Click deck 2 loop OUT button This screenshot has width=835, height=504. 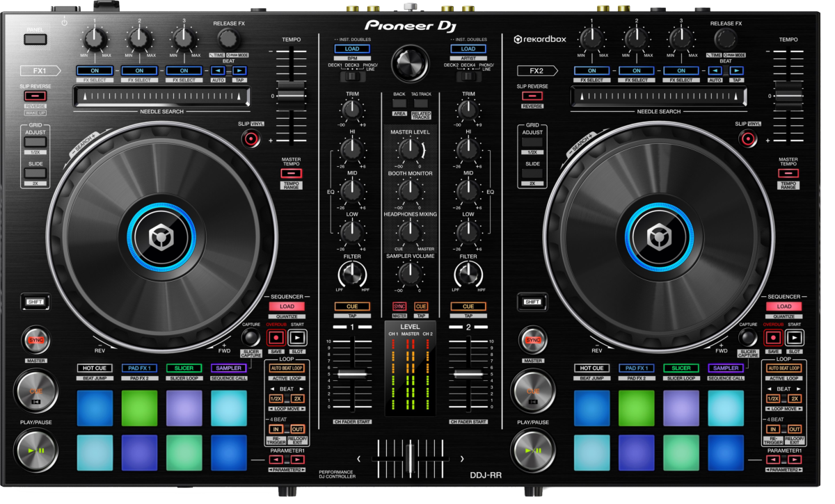pos(795,429)
